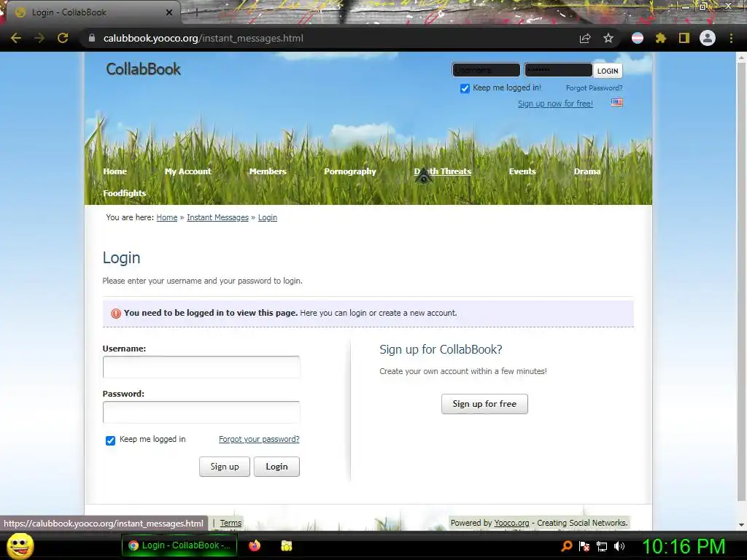The height and width of the screenshot is (560, 747).
Task: Toggle the browser side panel icon
Action: (684, 38)
